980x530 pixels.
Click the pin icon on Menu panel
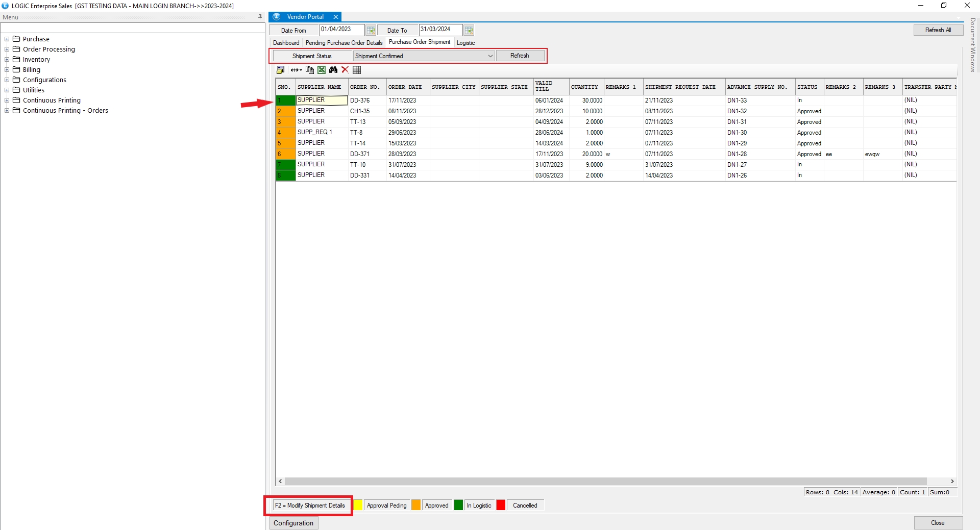(260, 17)
